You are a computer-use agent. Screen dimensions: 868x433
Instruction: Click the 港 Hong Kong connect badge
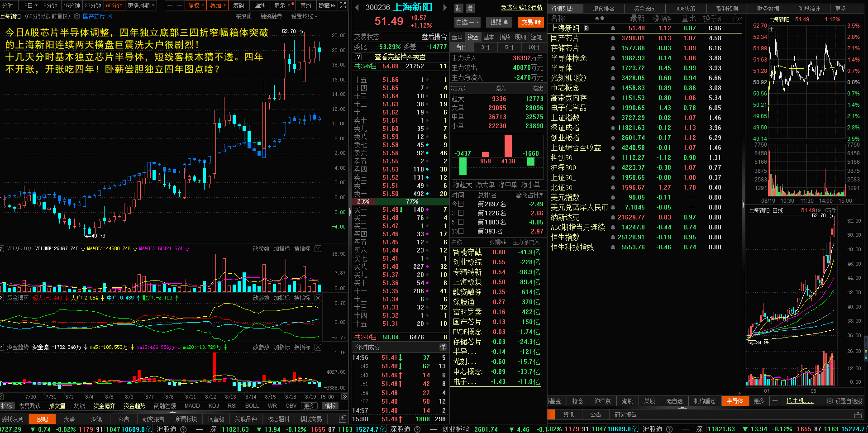point(470,8)
